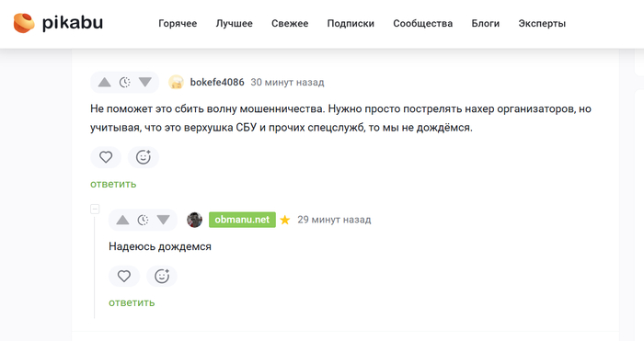The width and height of the screenshot is (644, 341).
Task: Open the bokefe4086 username link
Action: 217,82
